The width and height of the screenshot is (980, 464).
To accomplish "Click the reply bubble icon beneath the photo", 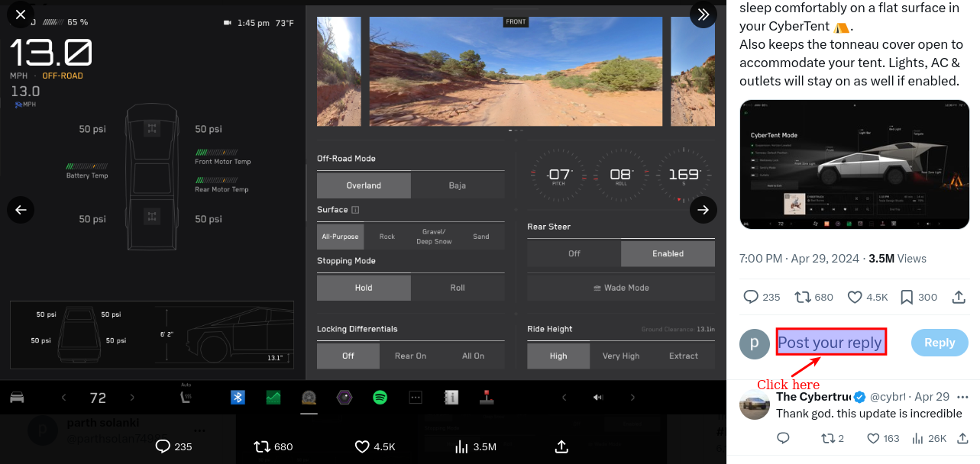I will [x=162, y=446].
